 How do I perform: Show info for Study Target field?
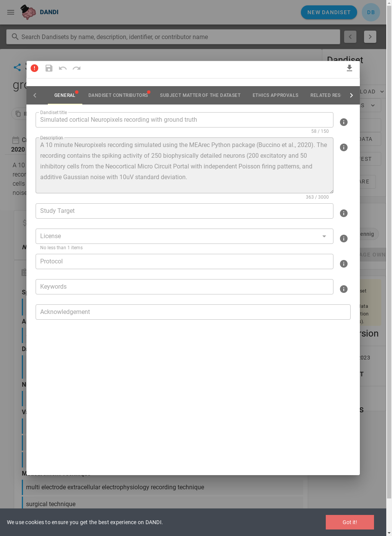(x=344, y=213)
